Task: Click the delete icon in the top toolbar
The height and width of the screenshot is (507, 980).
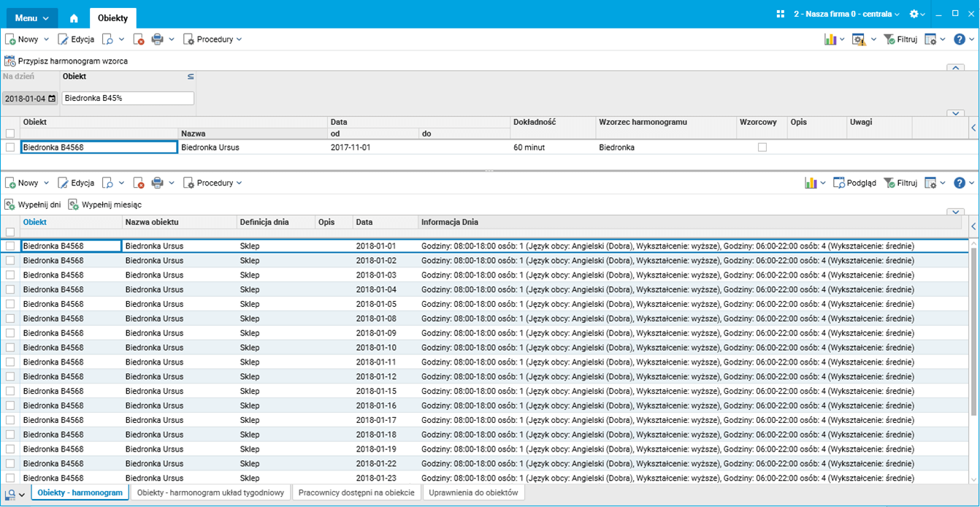Action: tap(139, 39)
